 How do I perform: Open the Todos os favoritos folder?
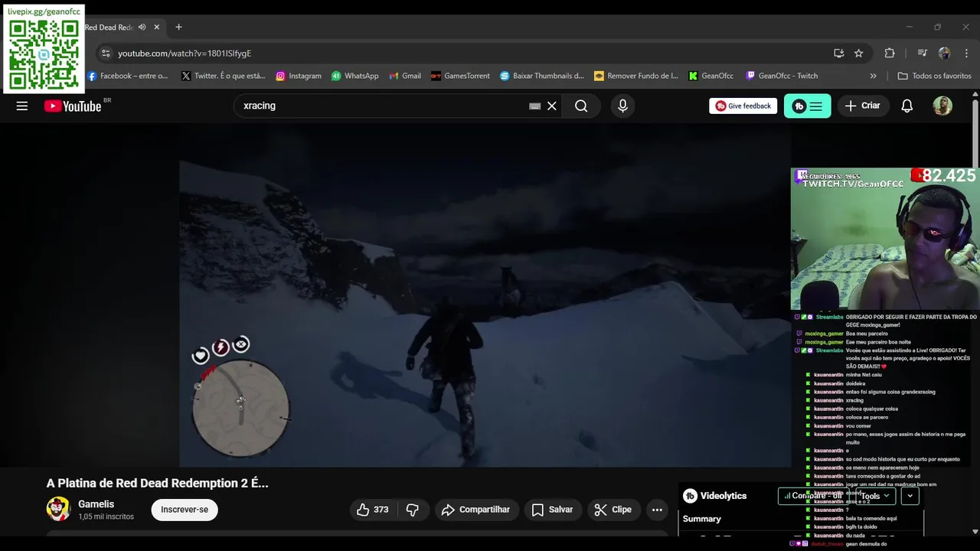pos(934,76)
